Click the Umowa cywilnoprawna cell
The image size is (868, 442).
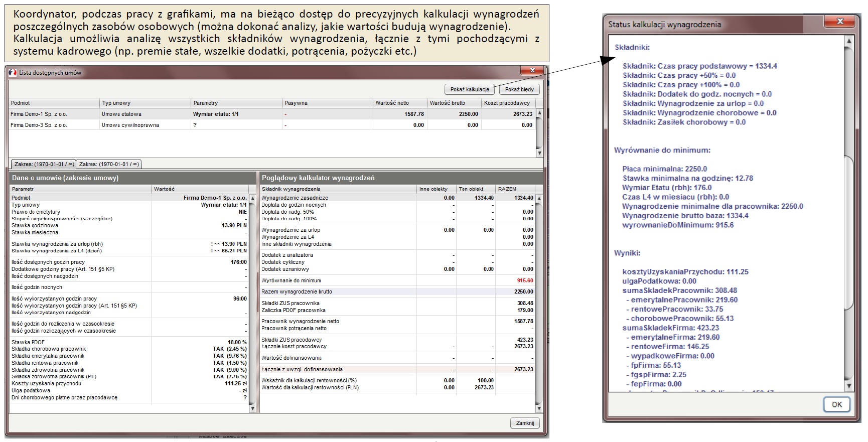(145, 125)
